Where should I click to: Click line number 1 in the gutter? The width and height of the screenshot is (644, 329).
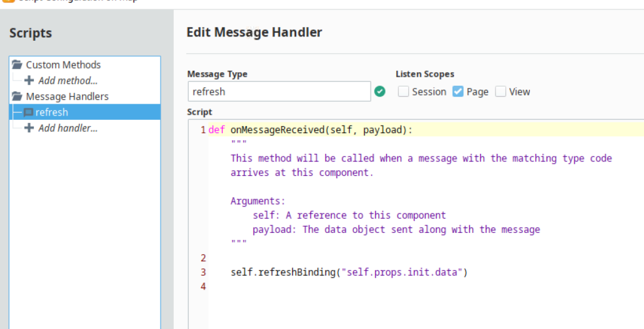click(203, 130)
